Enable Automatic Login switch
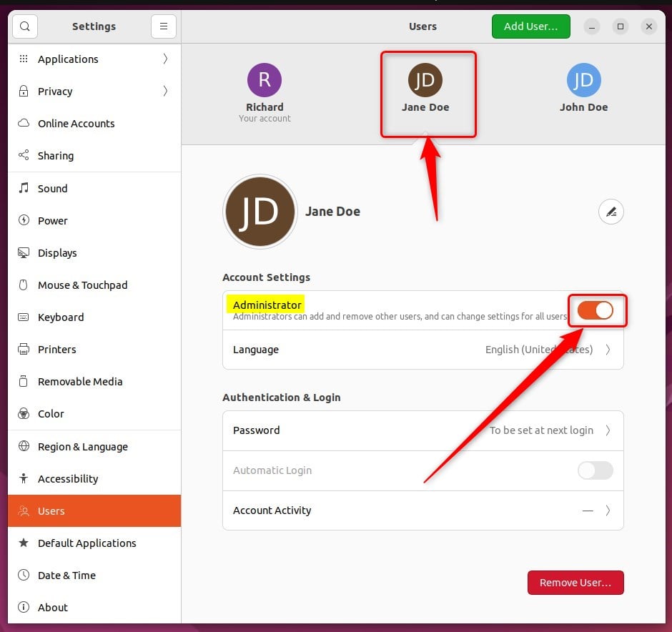Viewport: 672px width, 632px height. pyautogui.click(x=595, y=470)
